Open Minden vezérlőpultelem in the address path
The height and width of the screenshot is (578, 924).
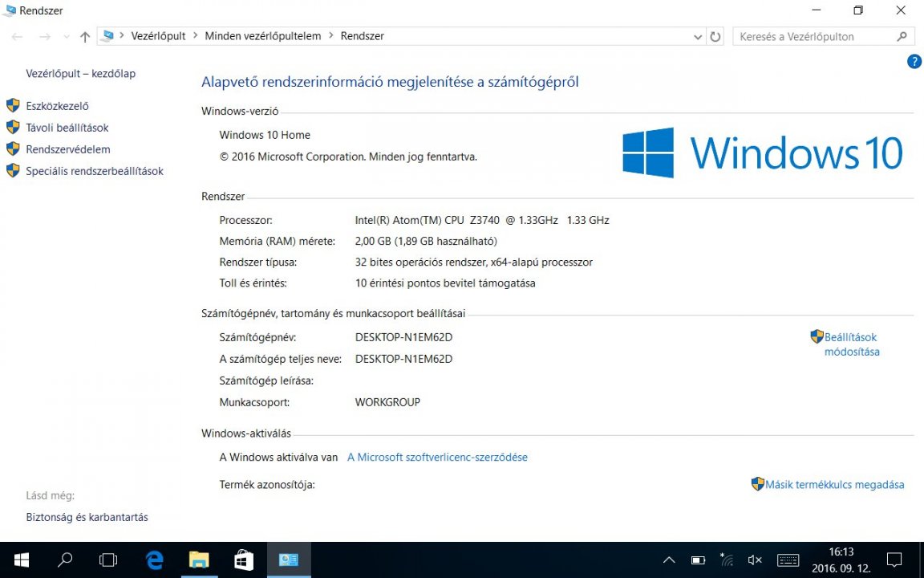pos(263,36)
